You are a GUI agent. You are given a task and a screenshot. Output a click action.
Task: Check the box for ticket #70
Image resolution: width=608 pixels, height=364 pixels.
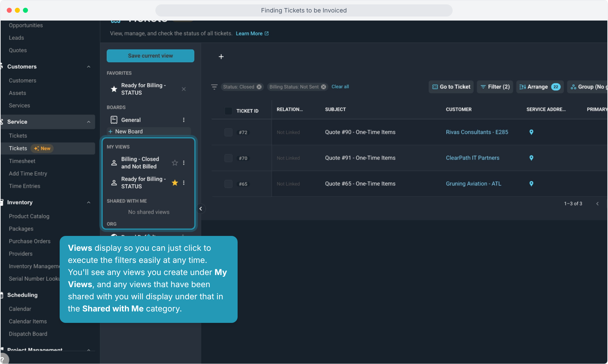(228, 158)
